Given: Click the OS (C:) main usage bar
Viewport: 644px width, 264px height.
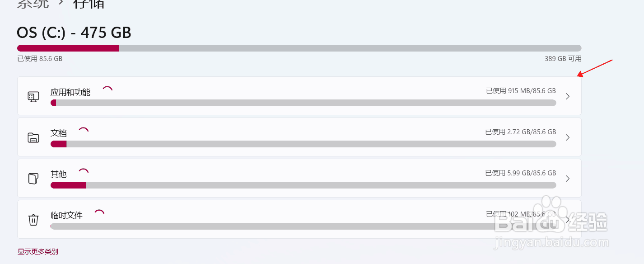Looking at the screenshot, I should [299, 48].
